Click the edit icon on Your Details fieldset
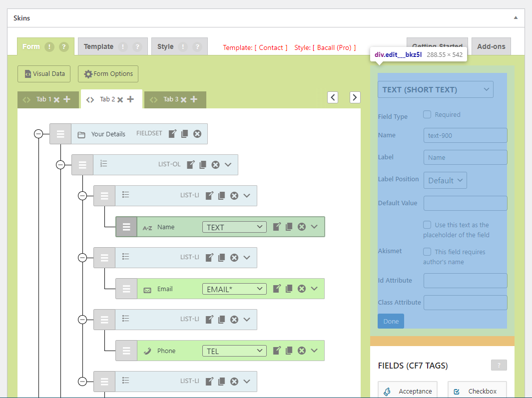This screenshot has width=532, height=398. [x=172, y=134]
